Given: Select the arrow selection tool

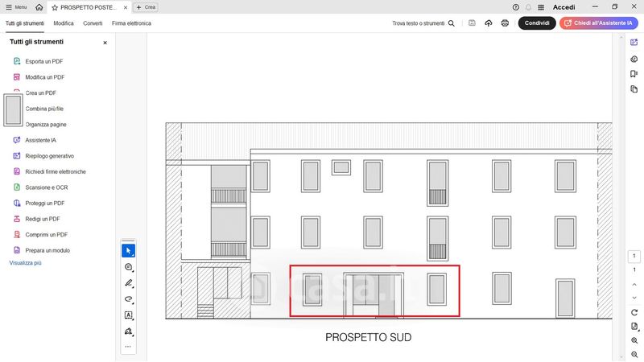Looking at the screenshot, I should [128, 251].
